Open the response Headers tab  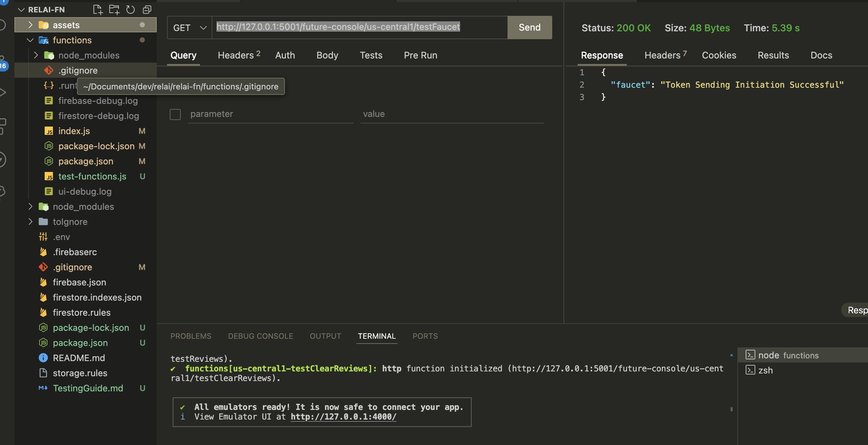665,55
